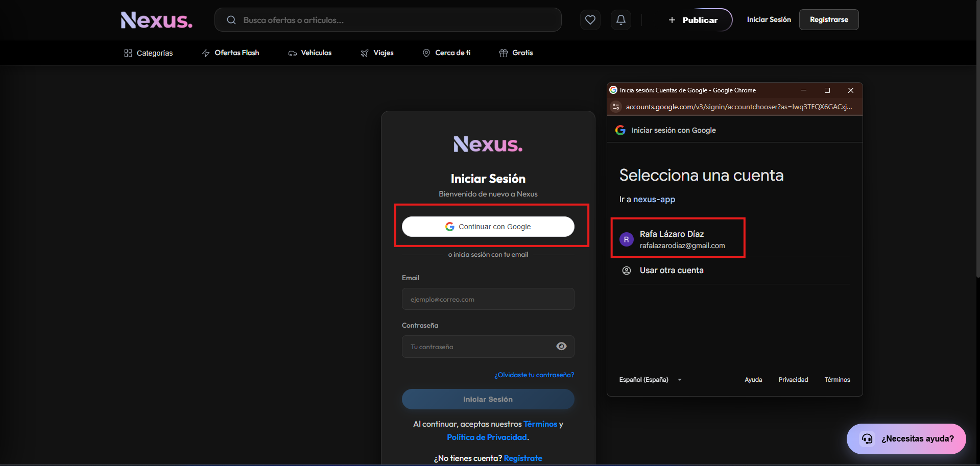Expand Español (España) language dropdown
Viewport: 980px width, 466px height.
point(651,380)
